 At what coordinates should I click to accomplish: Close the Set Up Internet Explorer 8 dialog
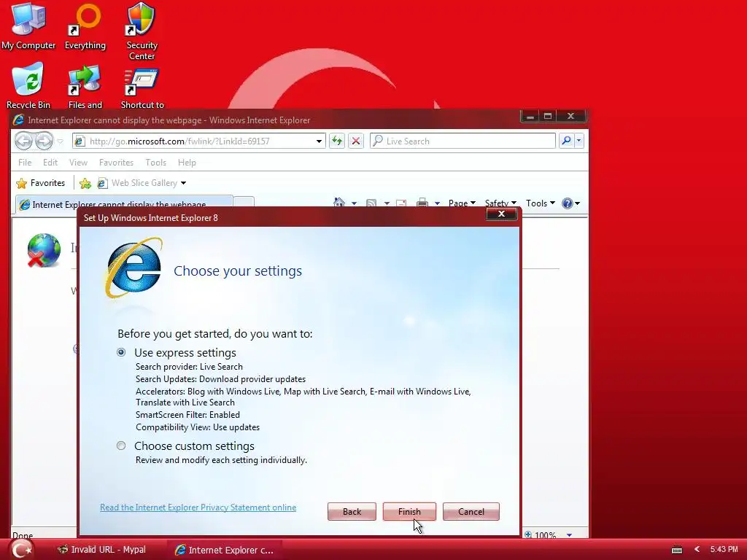[501, 214]
